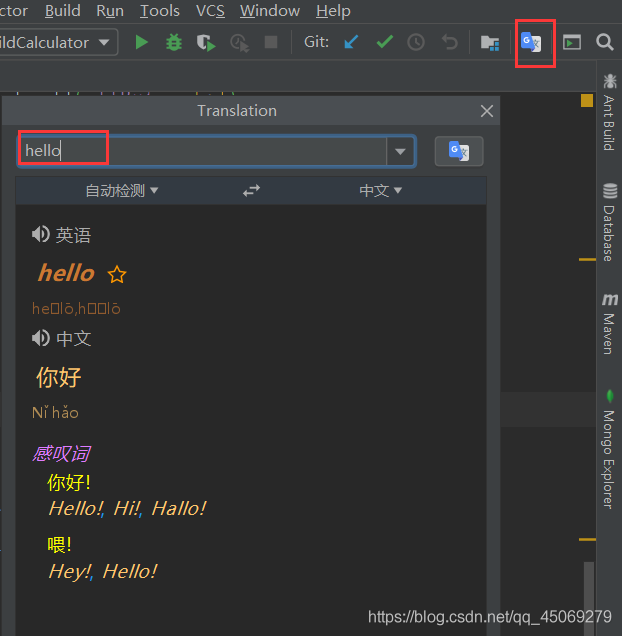Open the Run menu
This screenshot has width=622, height=636.
pos(110,11)
